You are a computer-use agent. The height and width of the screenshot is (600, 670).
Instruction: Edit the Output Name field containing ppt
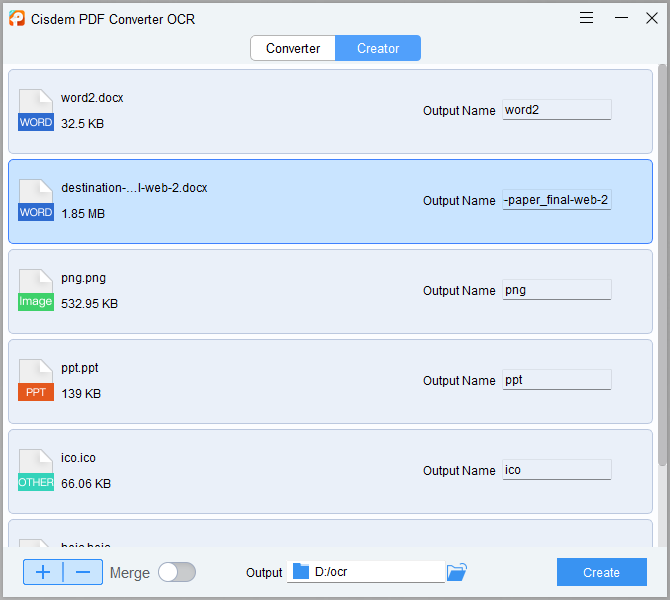coord(557,380)
